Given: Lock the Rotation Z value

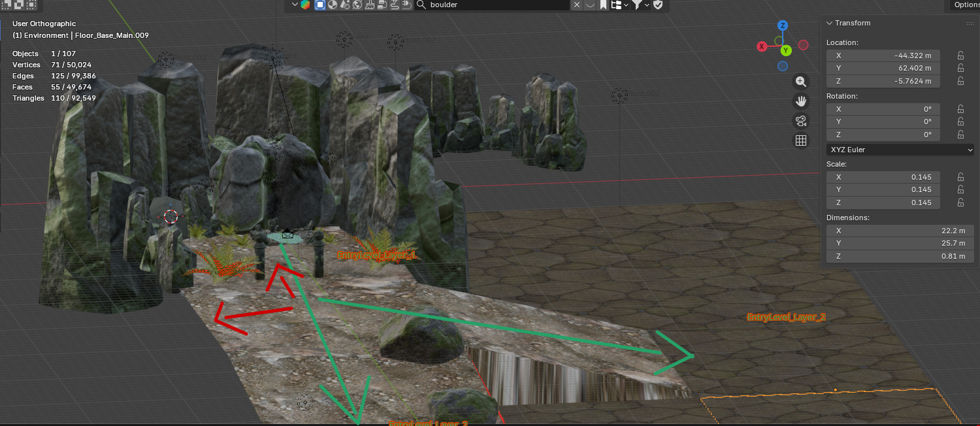Looking at the screenshot, I should 961,135.
